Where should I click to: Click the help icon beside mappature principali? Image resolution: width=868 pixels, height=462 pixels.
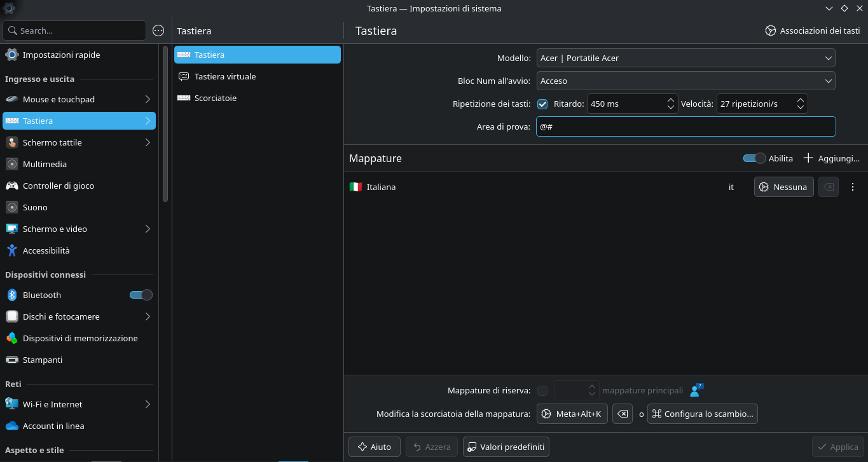click(696, 390)
